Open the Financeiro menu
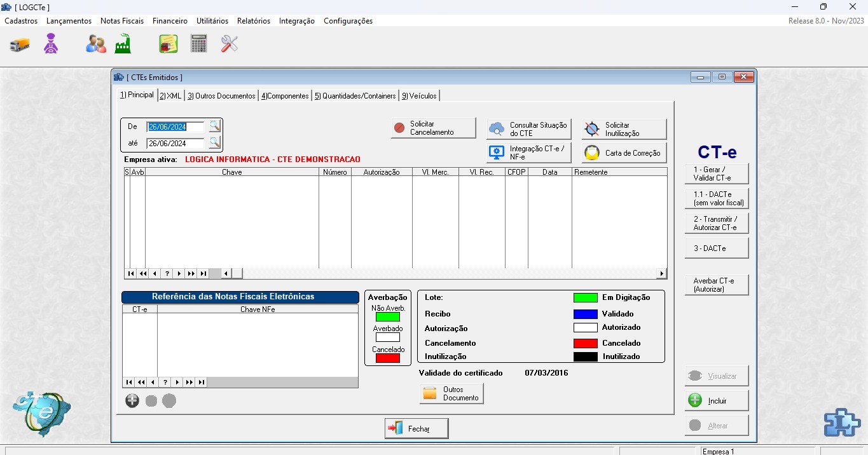The width and height of the screenshot is (868, 455). click(170, 21)
